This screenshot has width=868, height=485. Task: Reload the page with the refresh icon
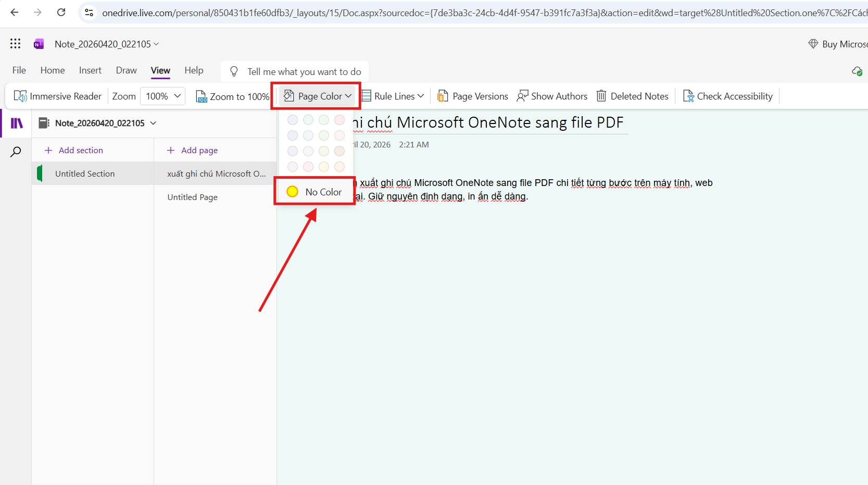point(61,13)
